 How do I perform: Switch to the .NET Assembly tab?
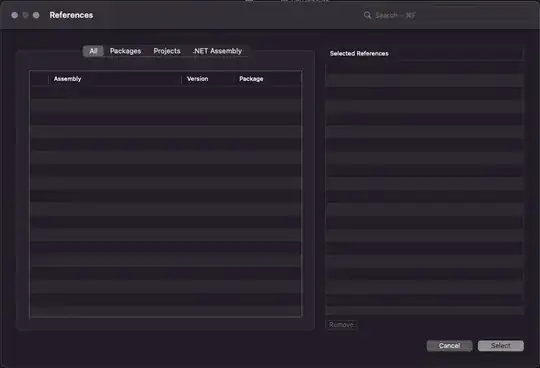(x=217, y=51)
